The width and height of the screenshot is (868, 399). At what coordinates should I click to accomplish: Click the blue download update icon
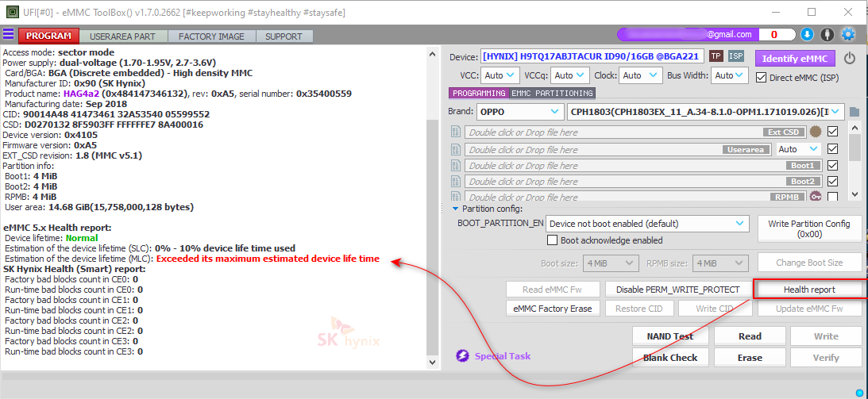coord(807,34)
